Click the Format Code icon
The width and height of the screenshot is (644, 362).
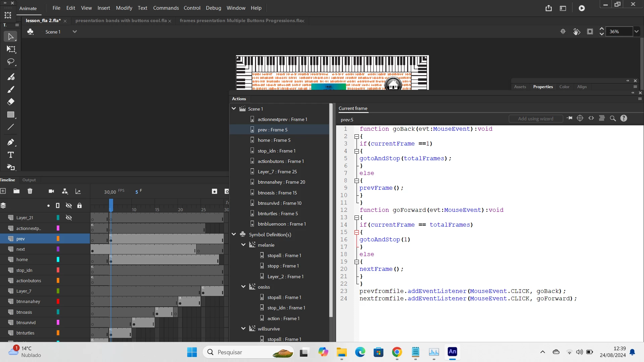[602, 118]
